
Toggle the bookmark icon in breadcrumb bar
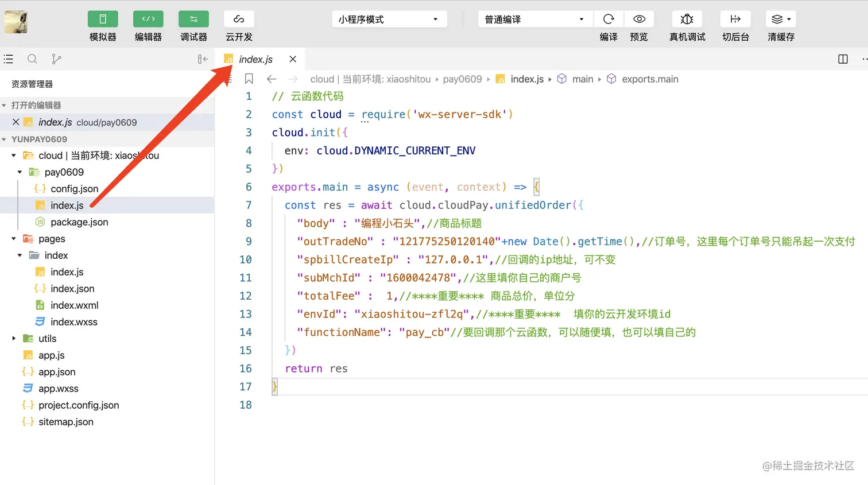(x=249, y=79)
